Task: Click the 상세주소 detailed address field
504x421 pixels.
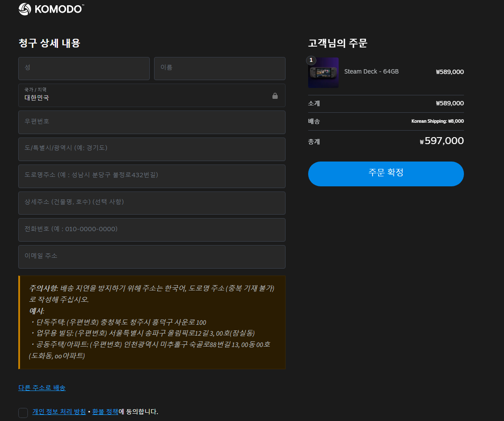Action: pyautogui.click(x=151, y=203)
